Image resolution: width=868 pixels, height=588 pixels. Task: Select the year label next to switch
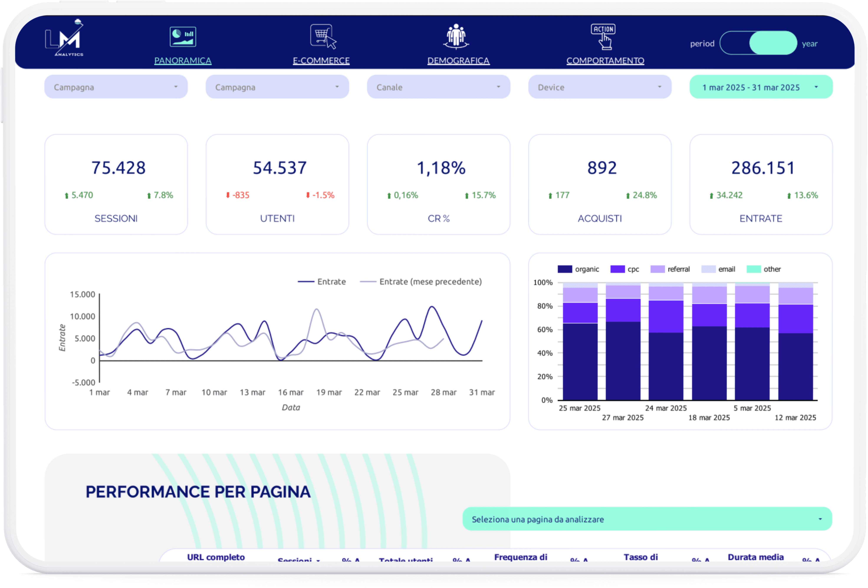(x=809, y=44)
